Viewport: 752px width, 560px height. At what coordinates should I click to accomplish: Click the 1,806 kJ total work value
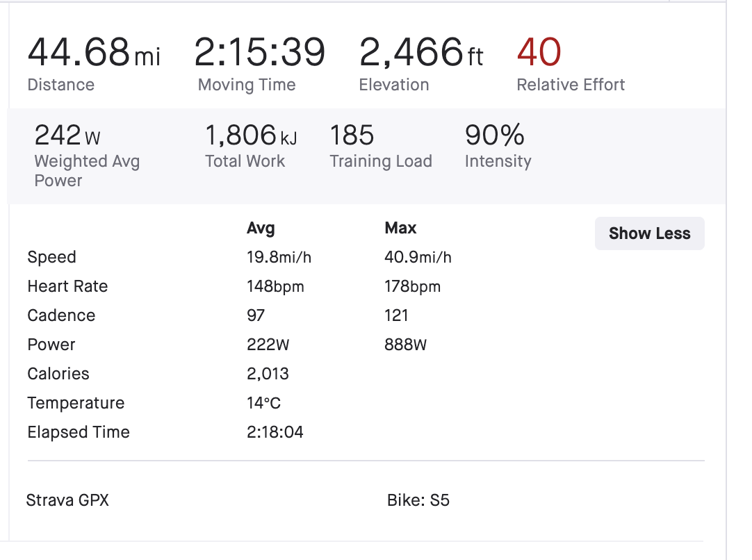(x=251, y=135)
